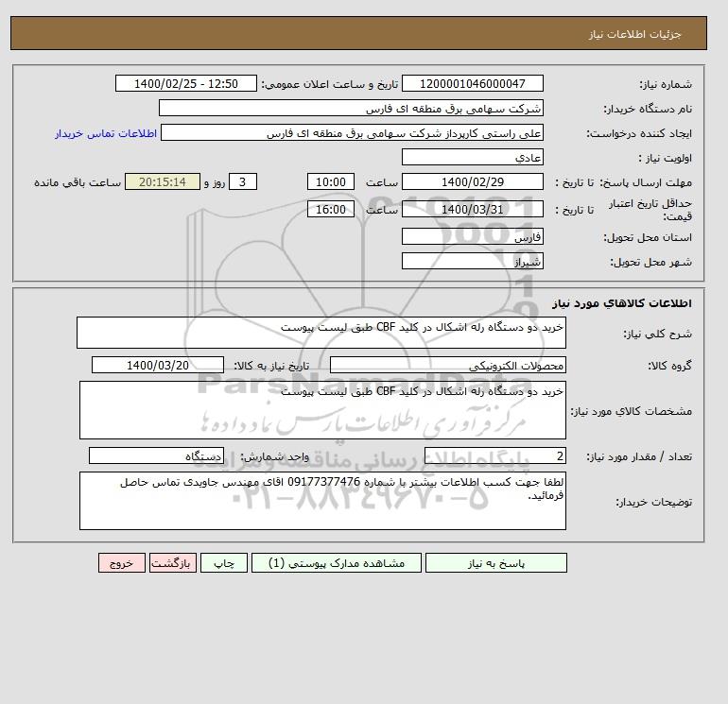The height and width of the screenshot is (704, 728).
Task: Click the حداقل تاریخ اعتبار قیمت label
Action: (650, 210)
